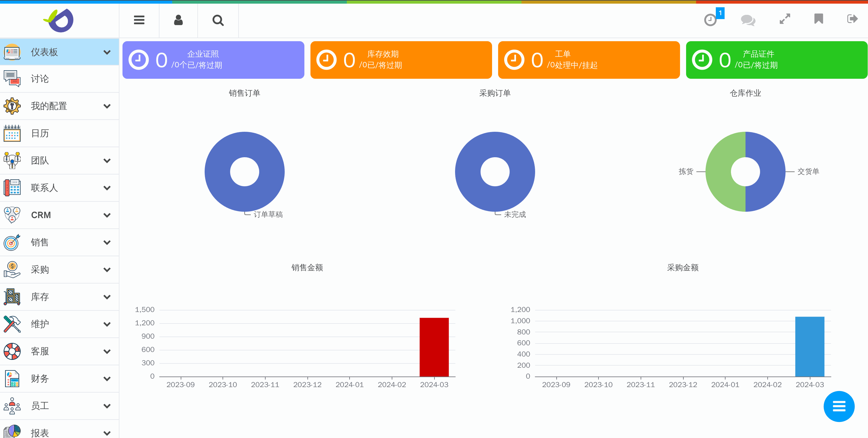This screenshot has width=868, height=438.
Task: Click the search magnifier icon
Action: [218, 20]
